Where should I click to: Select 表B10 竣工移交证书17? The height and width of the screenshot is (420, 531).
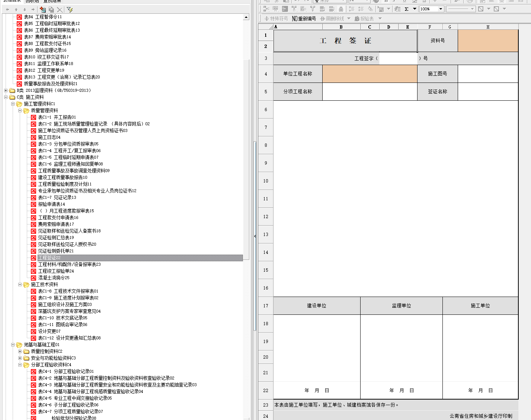(x=46, y=57)
